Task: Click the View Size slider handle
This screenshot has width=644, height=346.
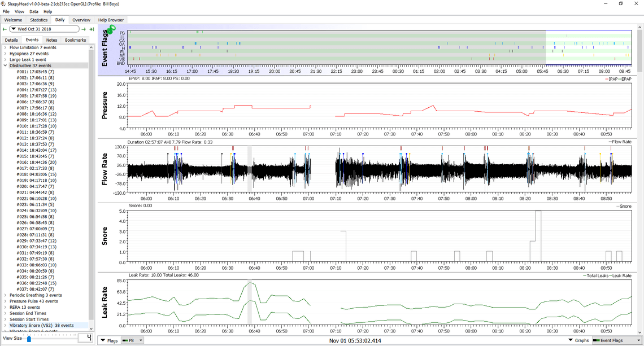Action: tap(29, 339)
